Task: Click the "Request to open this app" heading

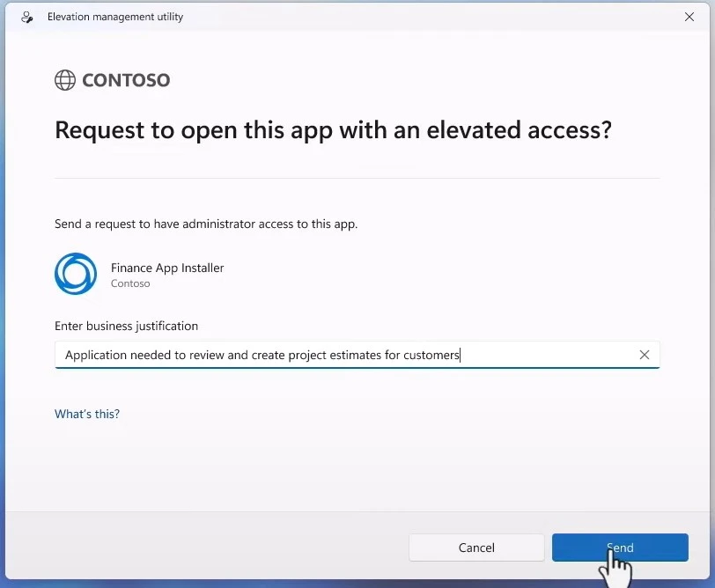Action: [333, 130]
